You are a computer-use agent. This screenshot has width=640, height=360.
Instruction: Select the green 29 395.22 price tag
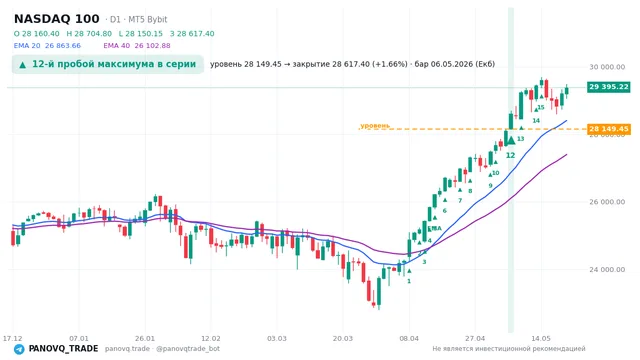[x=609, y=87]
